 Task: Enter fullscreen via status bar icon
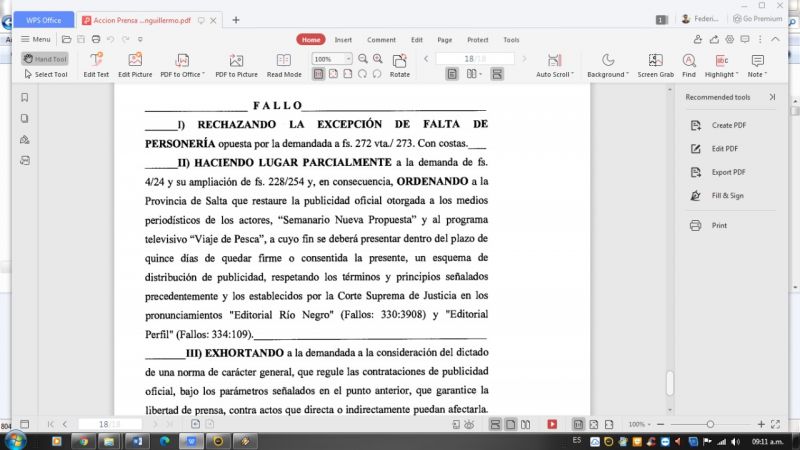tap(776, 424)
